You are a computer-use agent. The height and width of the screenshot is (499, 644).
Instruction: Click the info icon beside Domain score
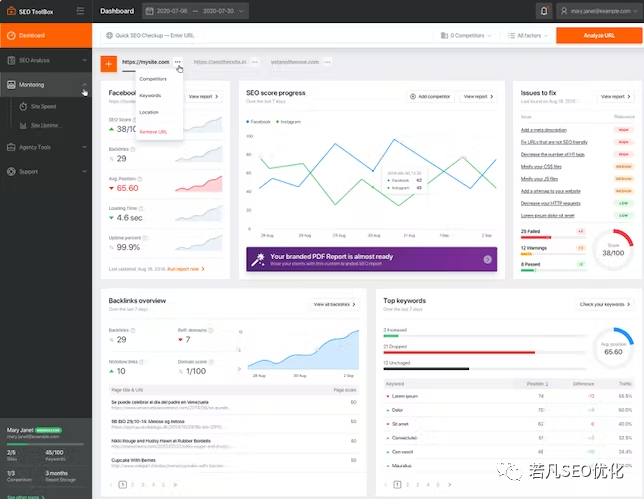[211, 362]
